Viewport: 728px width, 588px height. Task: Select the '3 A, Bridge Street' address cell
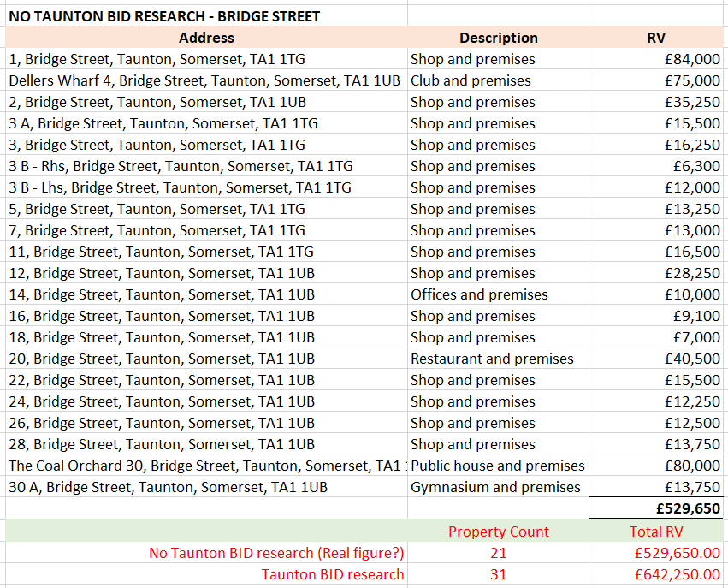pyautogui.click(x=207, y=123)
